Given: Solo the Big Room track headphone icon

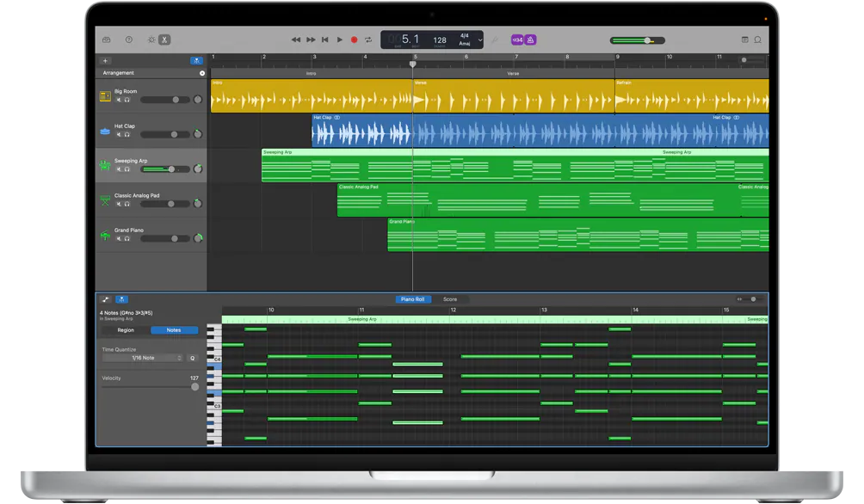Looking at the screenshot, I should coord(127,100).
